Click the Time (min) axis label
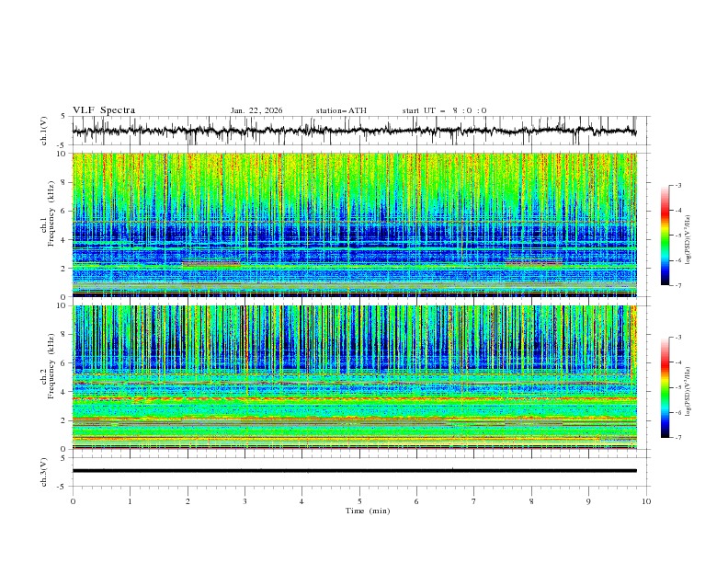 tap(366, 510)
